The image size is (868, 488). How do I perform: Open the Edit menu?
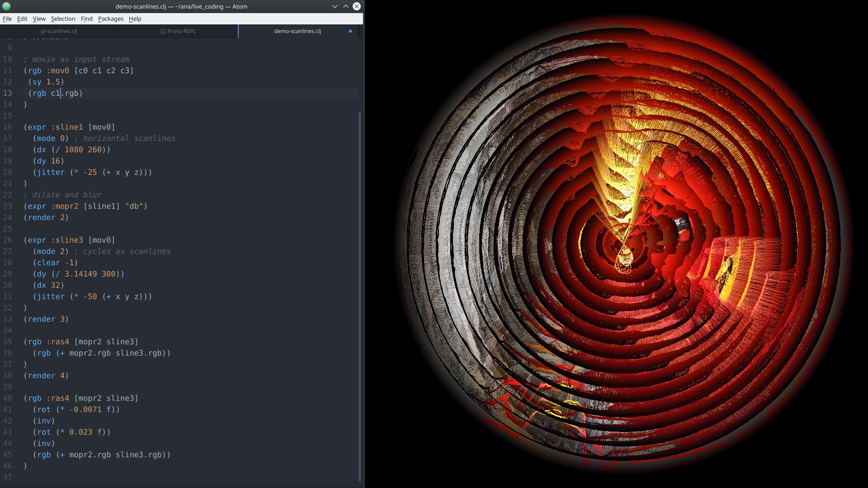[x=22, y=19]
